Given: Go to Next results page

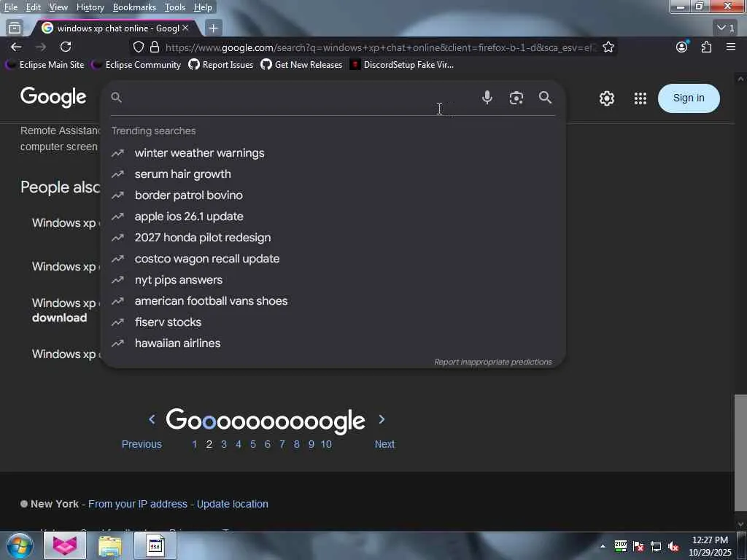Looking at the screenshot, I should 384,444.
